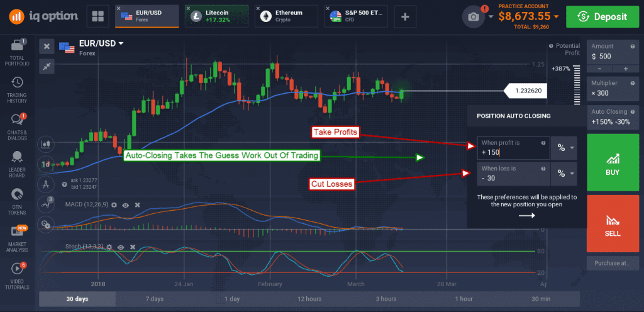
Task: Open the camera options dropdown arrow
Action: point(491,17)
